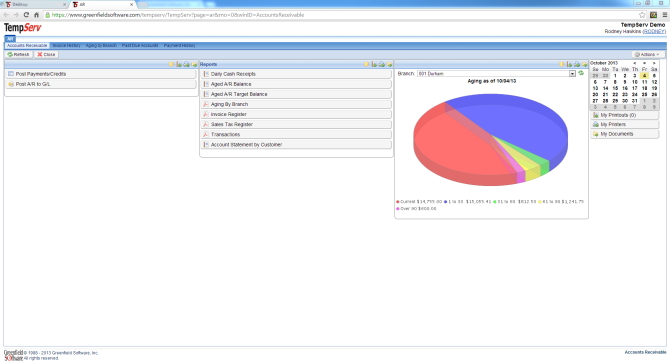Click the folder icon in Reports panel header

click(x=389, y=64)
